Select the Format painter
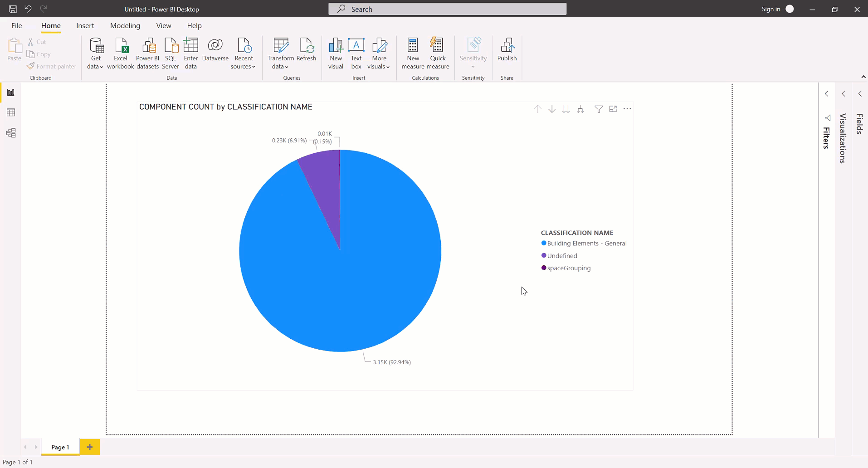Screen dimensions: 868x468 52,66
